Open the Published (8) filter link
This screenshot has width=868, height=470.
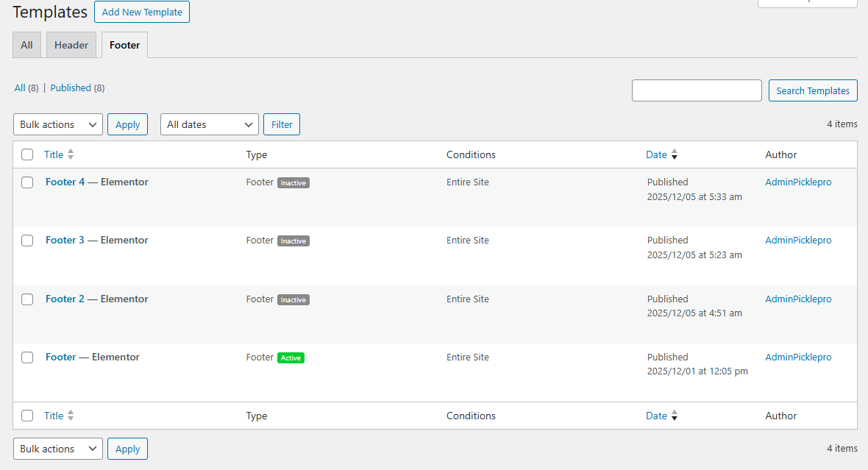71,88
